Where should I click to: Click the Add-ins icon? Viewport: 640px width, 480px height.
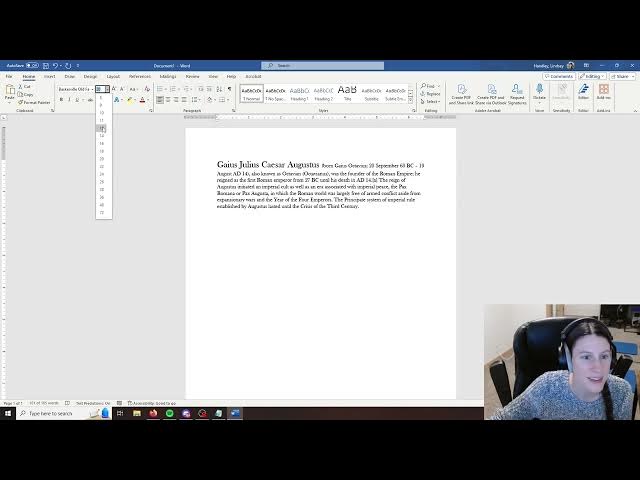pyautogui.click(x=604, y=92)
